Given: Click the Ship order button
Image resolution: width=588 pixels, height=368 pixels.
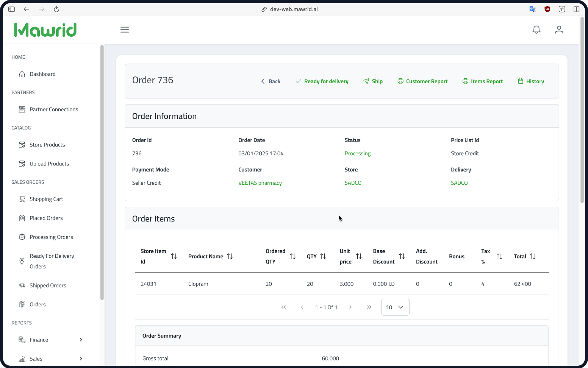Looking at the screenshot, I should [x=373, y=81].
